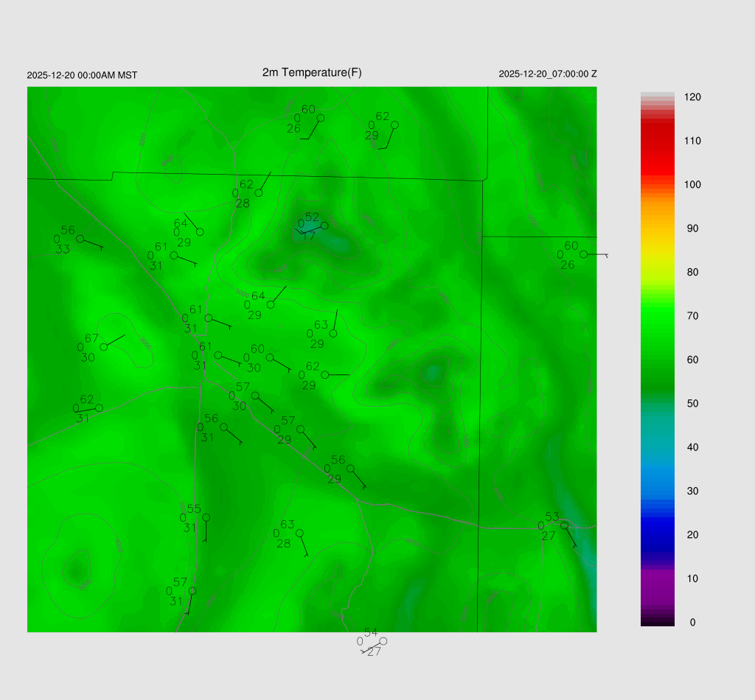Pick the purple band near 10 on colorbar
755x700 pixels.
658,582
